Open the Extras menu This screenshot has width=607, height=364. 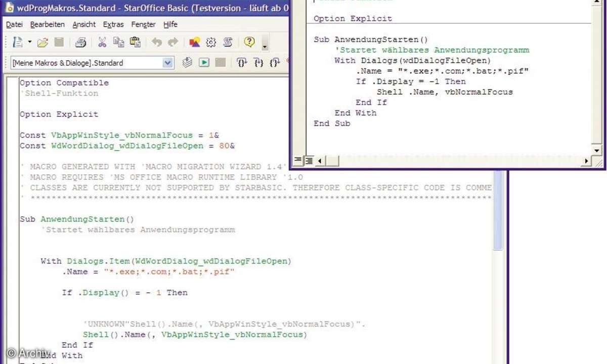coord(113,24)
